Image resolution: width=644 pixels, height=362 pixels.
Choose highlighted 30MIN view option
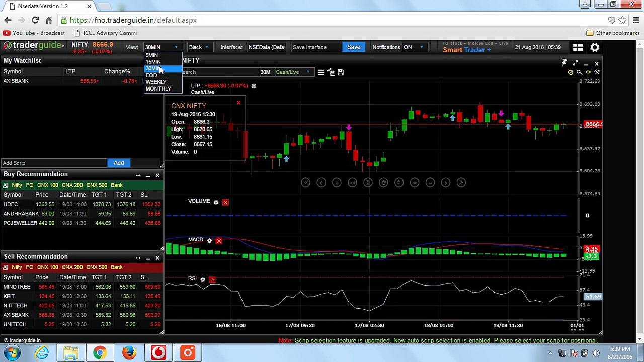(x=163, y=68)
